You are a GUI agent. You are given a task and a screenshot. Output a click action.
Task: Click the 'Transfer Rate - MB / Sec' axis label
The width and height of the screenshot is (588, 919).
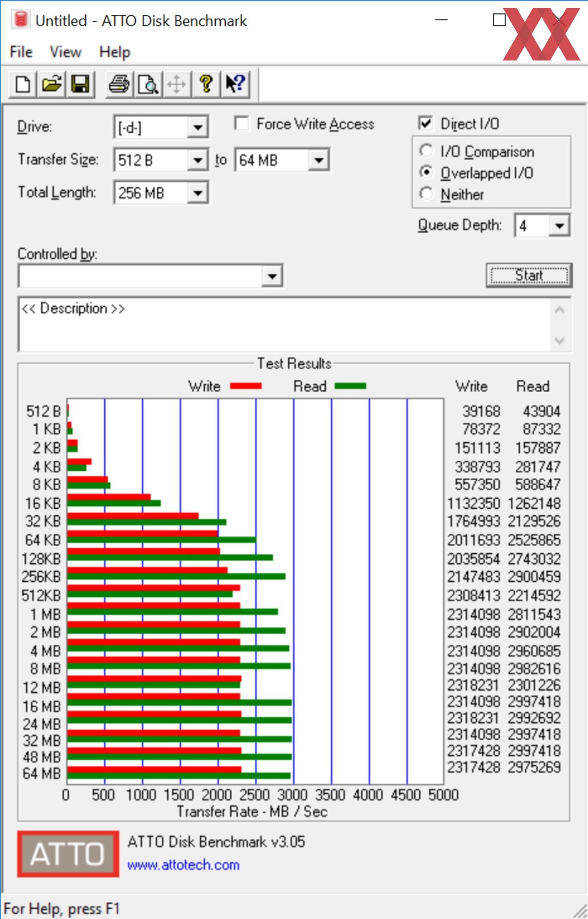pyautogui.click(x=252, y=811)
